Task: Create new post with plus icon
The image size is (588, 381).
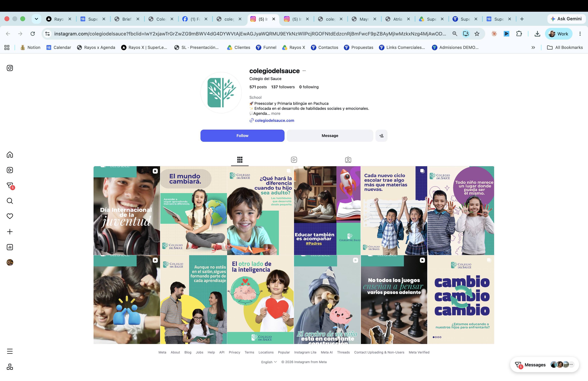Action: click(10, 232)
